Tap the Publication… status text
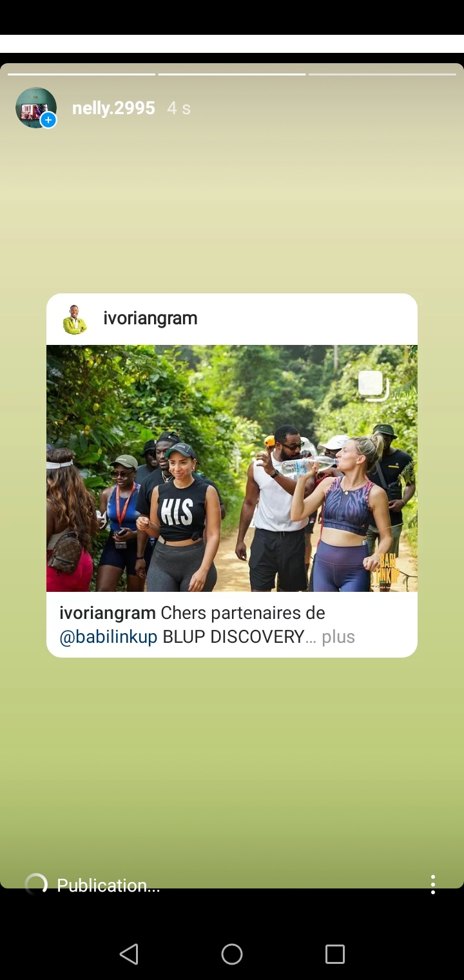464x980 pixels. coord(108,885)
